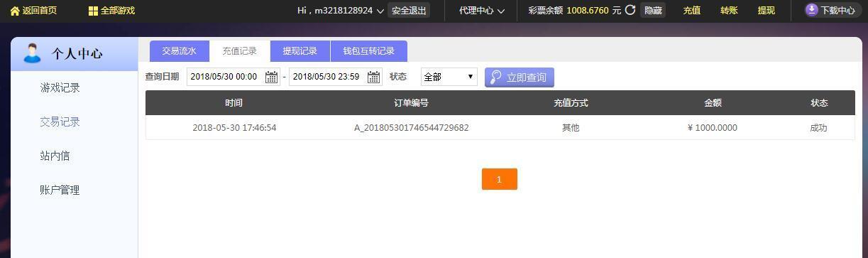Screen dimensions: 868x258
Task: Click the balance value 1008.6760
Action: [588, 11]
